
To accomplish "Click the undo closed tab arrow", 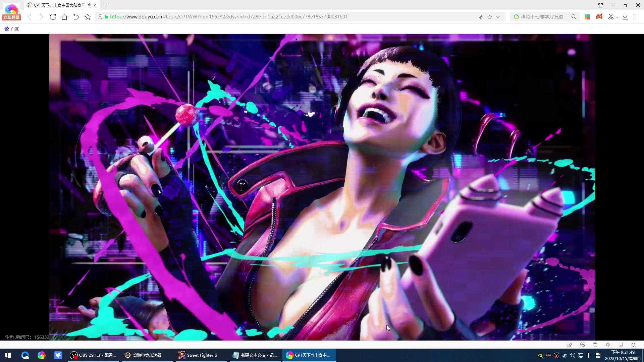I will [76, 17].
